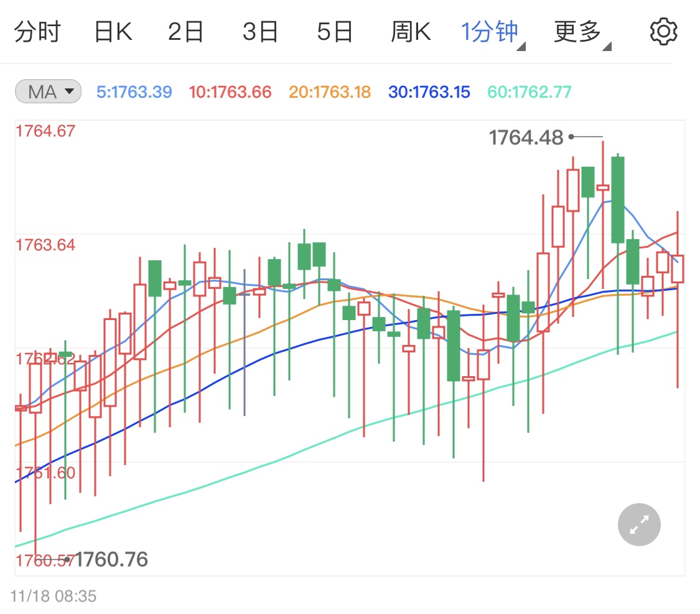Open the chart settings gear icon
700x614 pixels.
[663, 32]
